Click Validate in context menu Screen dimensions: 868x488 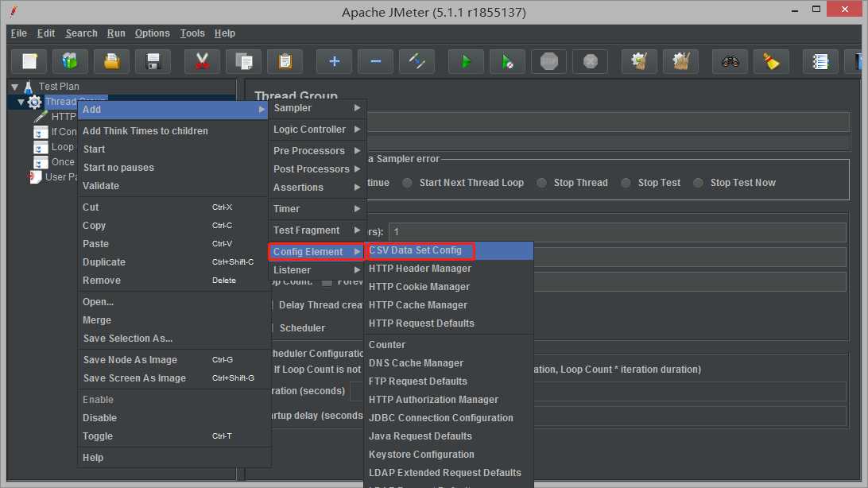[174, 186]
